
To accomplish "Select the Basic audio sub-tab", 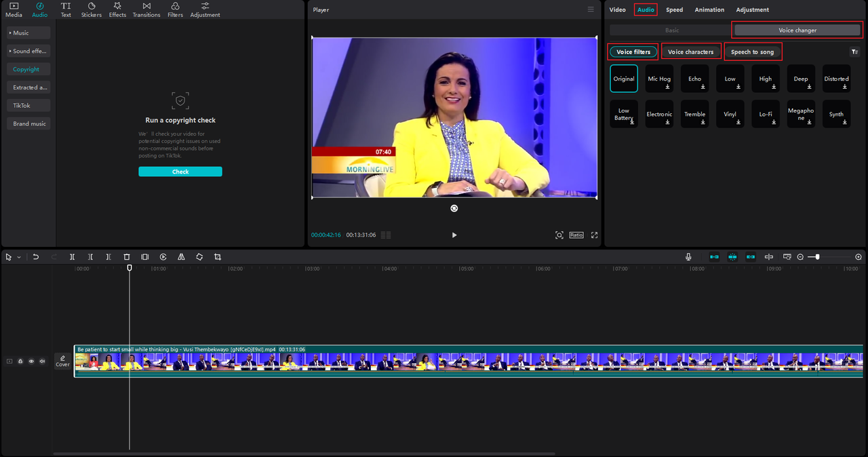I will click(671, 30).
